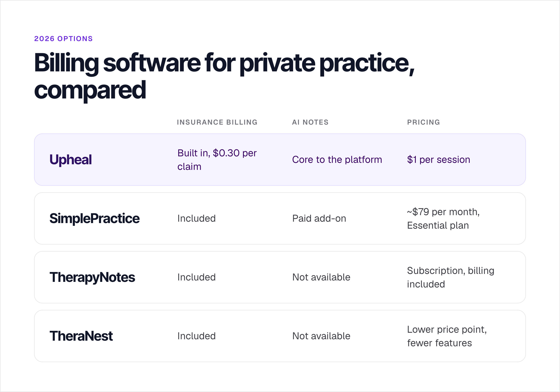Image resolution: width=560 pixels, height=392 pixels.
Task: Select the AI Notes column header
Action: (310, 122)
